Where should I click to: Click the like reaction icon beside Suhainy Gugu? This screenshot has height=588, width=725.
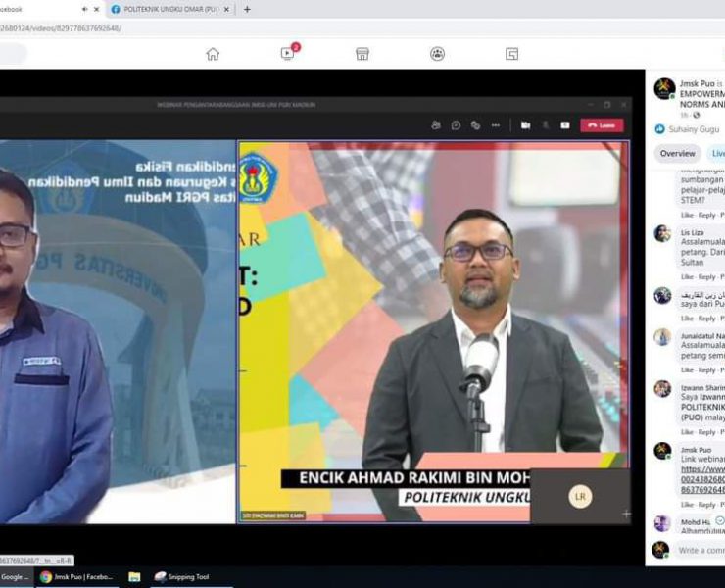pyautogui.click(x=659, y=129)
